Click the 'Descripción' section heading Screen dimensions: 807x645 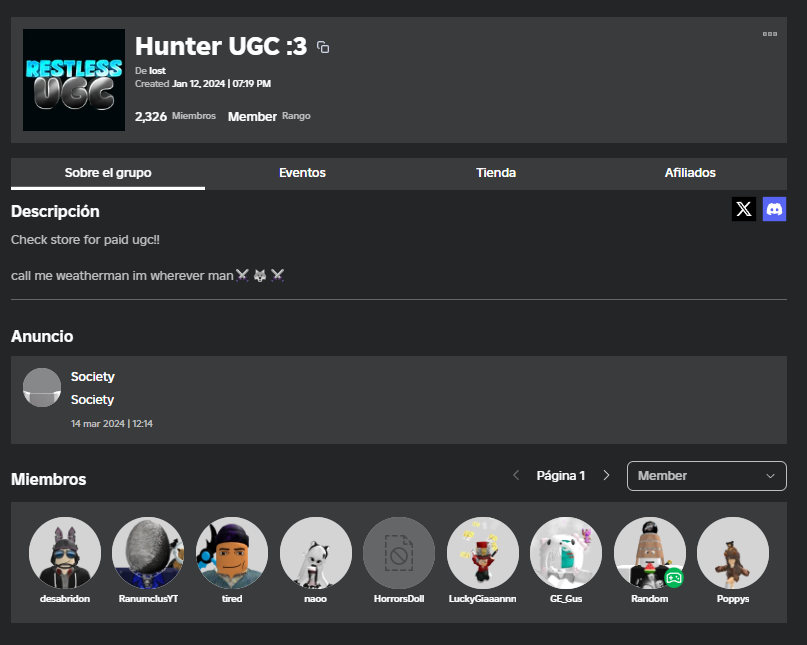click(x=55, y=212)
